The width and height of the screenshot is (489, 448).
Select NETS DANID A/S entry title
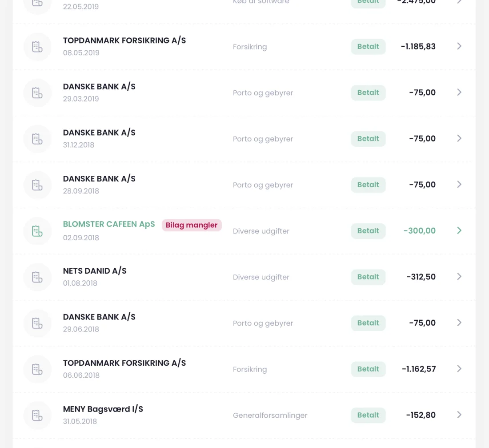(x=95, y=270)
